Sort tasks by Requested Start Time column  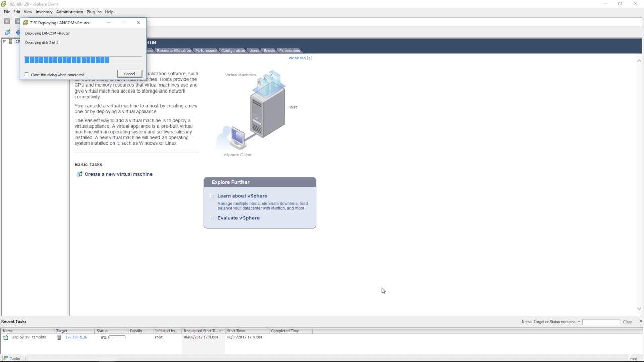pos(204,331)
